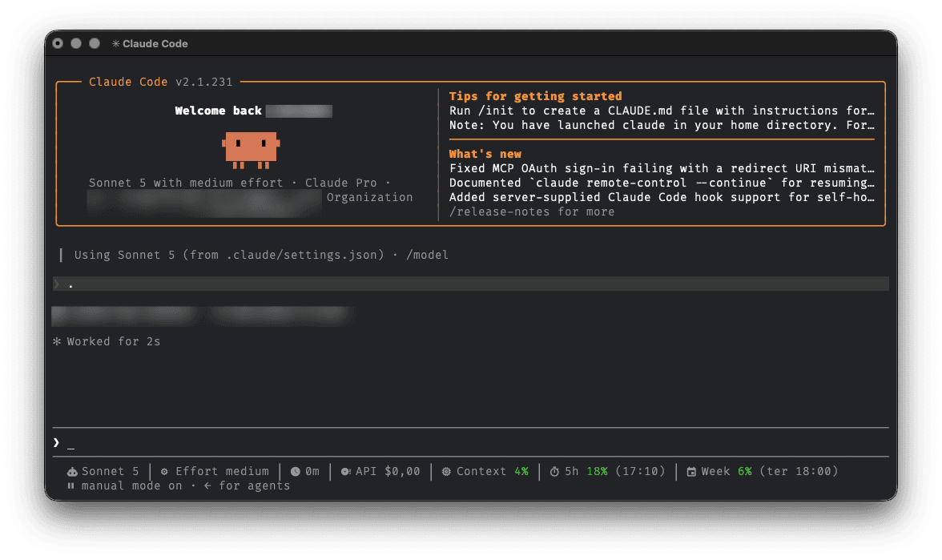
Task: Click 'Fixed MCP OAuth sign-in failing' entry
Action: click(662, 168)
